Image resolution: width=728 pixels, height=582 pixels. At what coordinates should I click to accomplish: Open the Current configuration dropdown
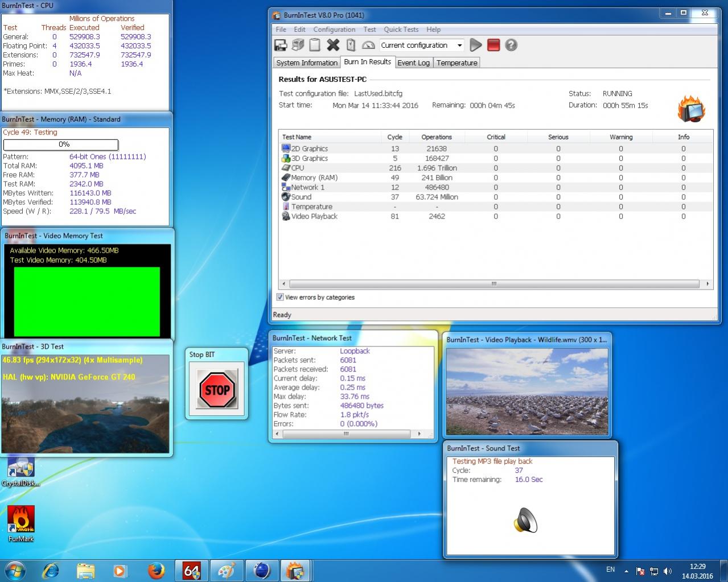tap(459, 46)
